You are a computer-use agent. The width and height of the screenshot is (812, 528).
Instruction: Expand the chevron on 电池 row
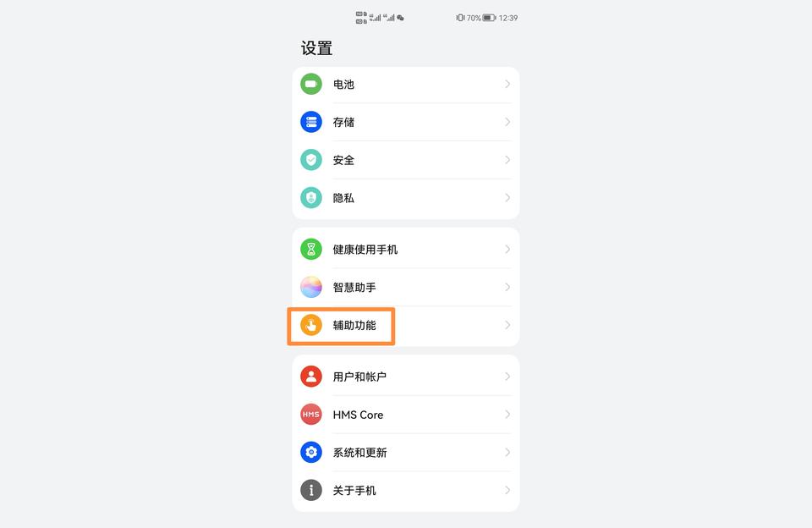(x=507, y=84)
